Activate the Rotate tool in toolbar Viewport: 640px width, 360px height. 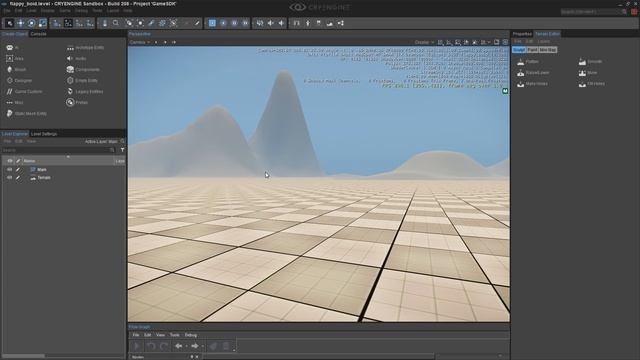[x=31, y=24]
